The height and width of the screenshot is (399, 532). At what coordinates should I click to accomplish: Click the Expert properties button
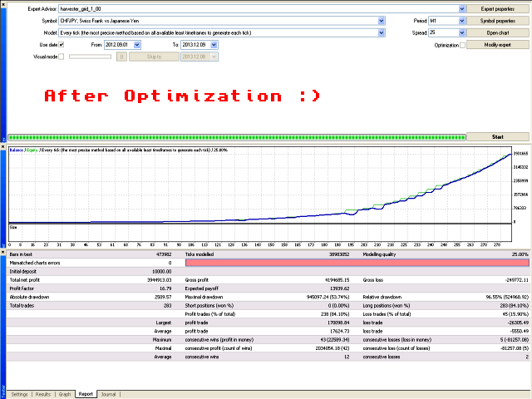click(497, 9)
